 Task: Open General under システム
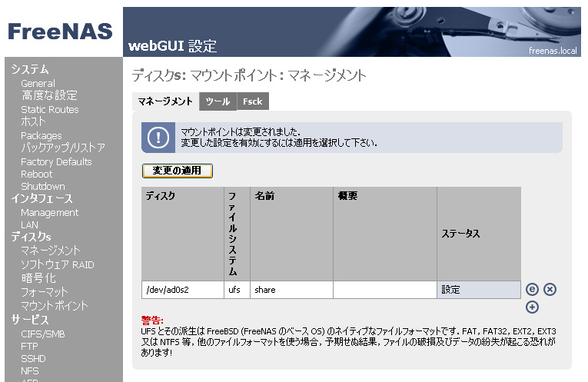[x=38, y=83]
